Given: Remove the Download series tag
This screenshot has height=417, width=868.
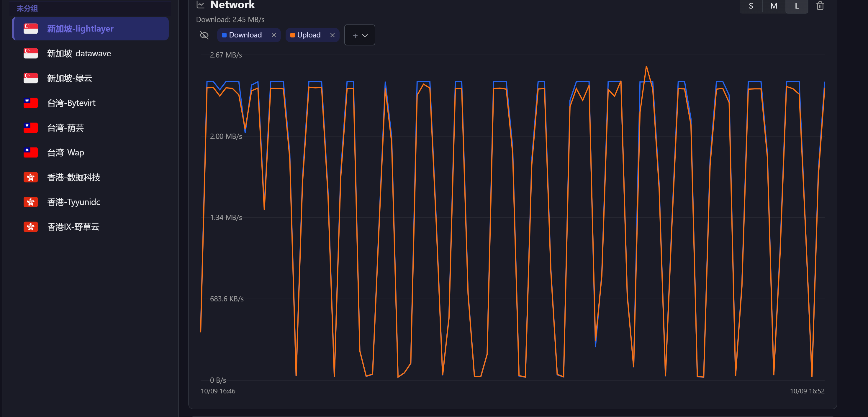Looking at the screenshot, I should coord(273,35).
